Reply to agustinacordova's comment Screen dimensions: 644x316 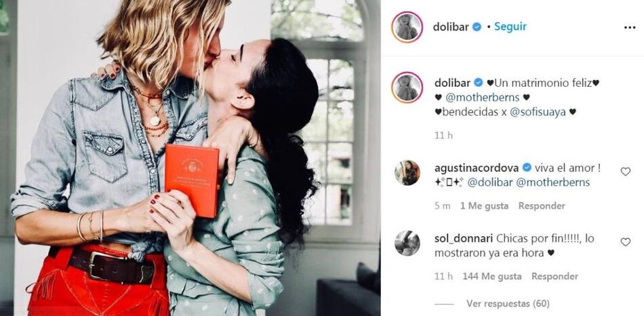coord(542,206)
